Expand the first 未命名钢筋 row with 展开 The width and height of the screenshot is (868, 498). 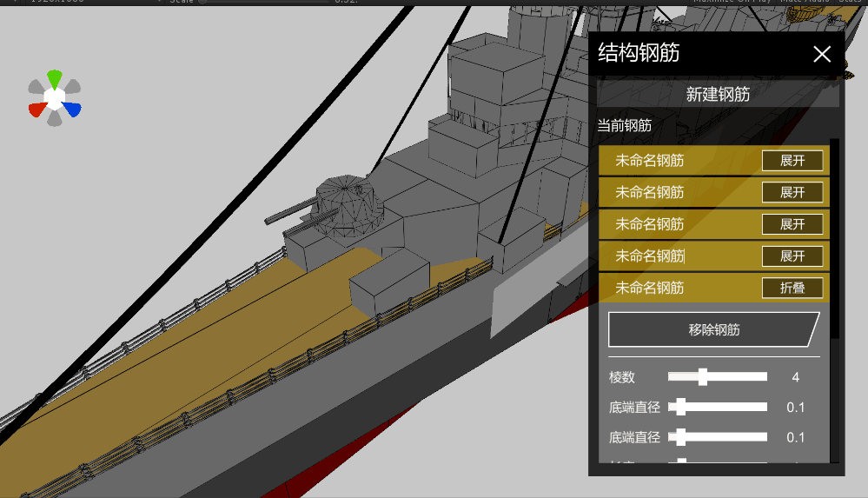pyautogui.click(x=792, y=161)
